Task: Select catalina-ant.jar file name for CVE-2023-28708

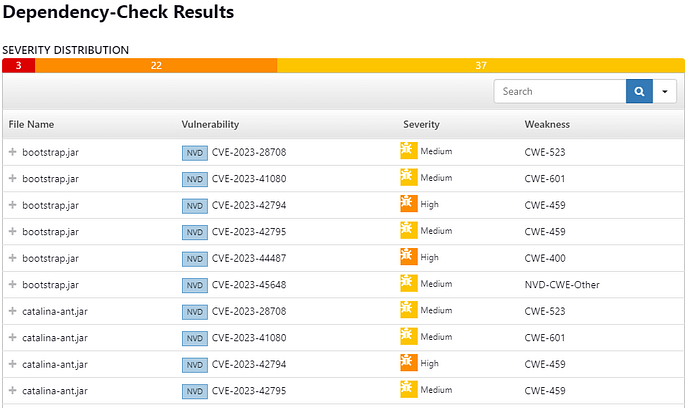Action: pyautogui.click(x=55, y=312)
